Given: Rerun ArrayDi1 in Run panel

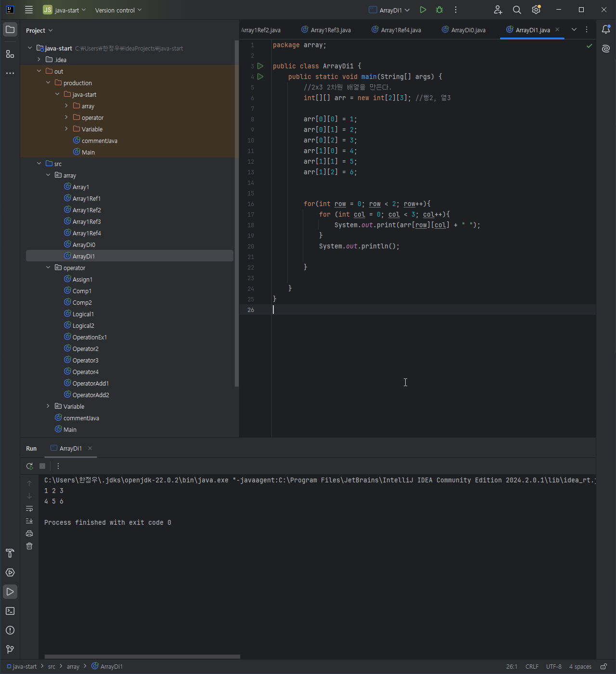Looking at the screenshot, I should (29, 466).
